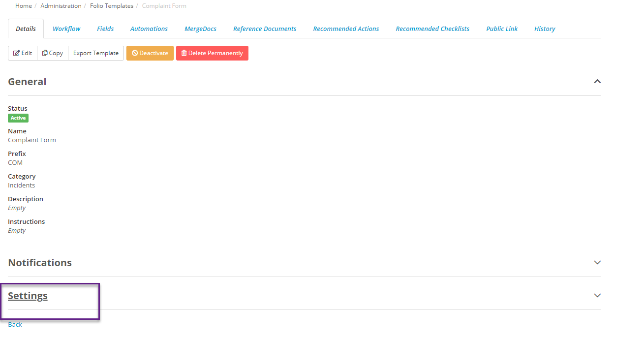Screen dimensions: 644x341
Task: Collapse the General section chevron
Action: tap(597, 81)
